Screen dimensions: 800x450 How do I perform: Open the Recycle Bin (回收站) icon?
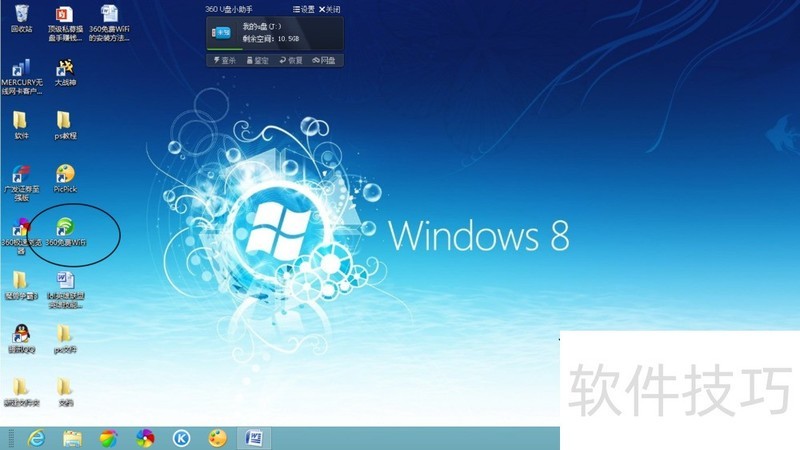click(21, 18)
